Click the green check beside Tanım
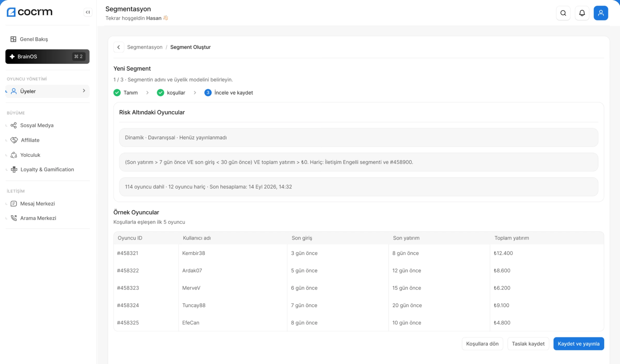 coord(117,93)
